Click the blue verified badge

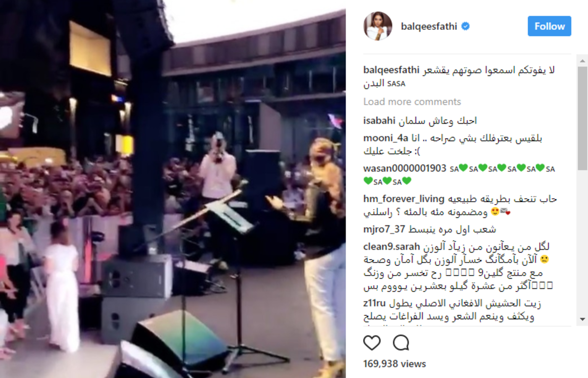(x=465, y=26)
